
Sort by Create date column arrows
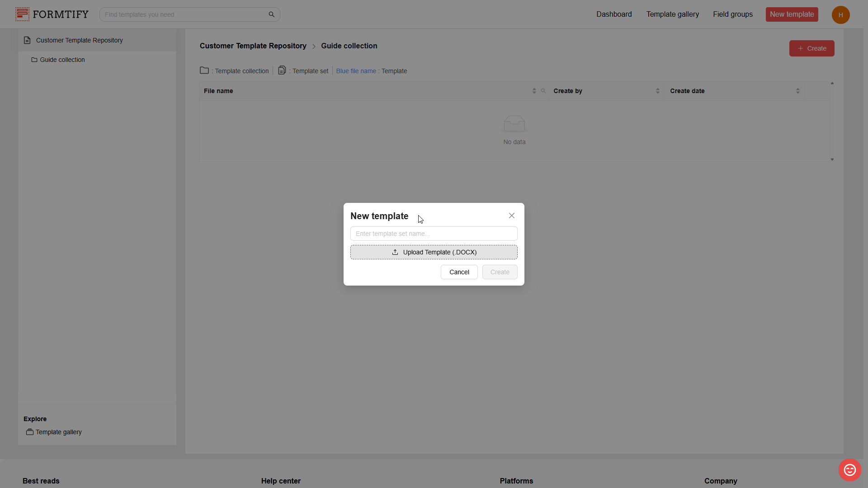(797, 91)
